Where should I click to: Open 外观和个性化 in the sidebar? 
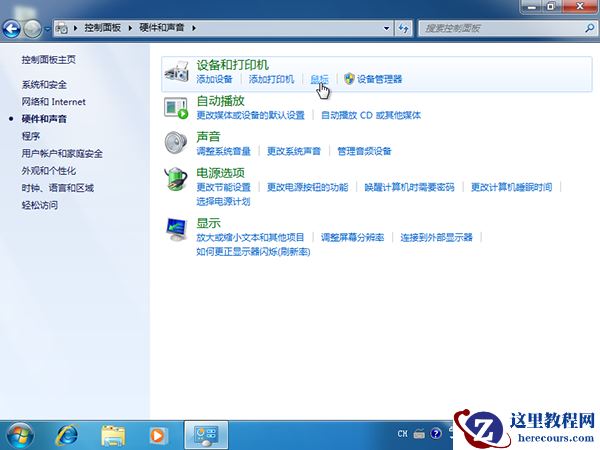[49, 171]
